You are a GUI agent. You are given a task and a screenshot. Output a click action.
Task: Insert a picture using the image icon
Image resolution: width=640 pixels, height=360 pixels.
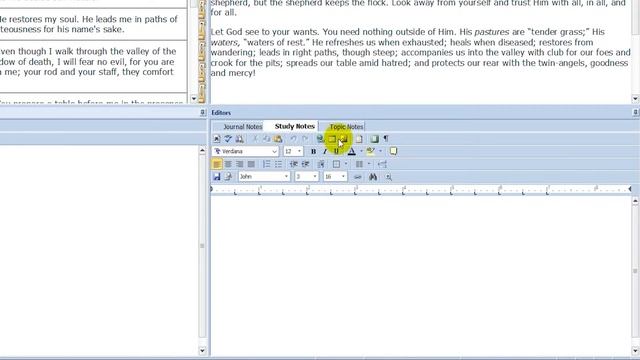click(344, 139)
